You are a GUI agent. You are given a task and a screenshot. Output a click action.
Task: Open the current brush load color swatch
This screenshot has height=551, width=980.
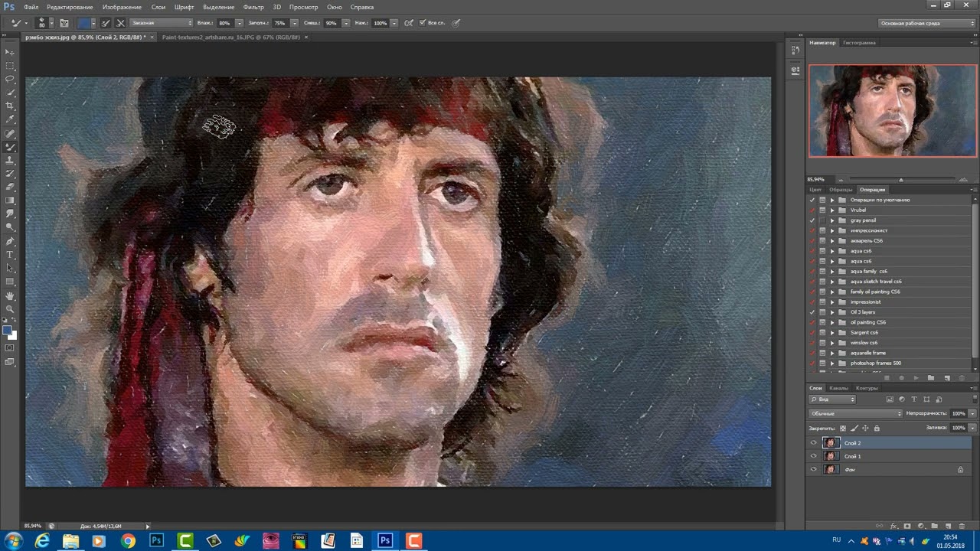tap(83, 23)
